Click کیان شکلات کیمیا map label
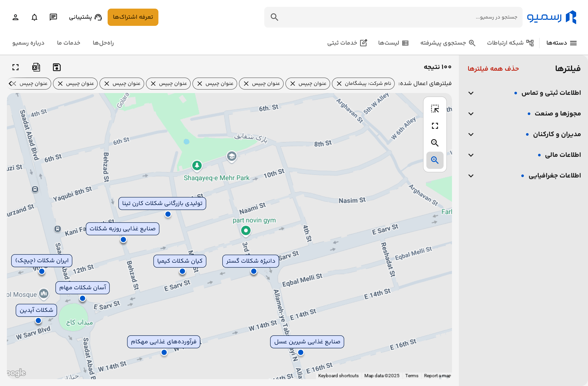 (180, 261)
